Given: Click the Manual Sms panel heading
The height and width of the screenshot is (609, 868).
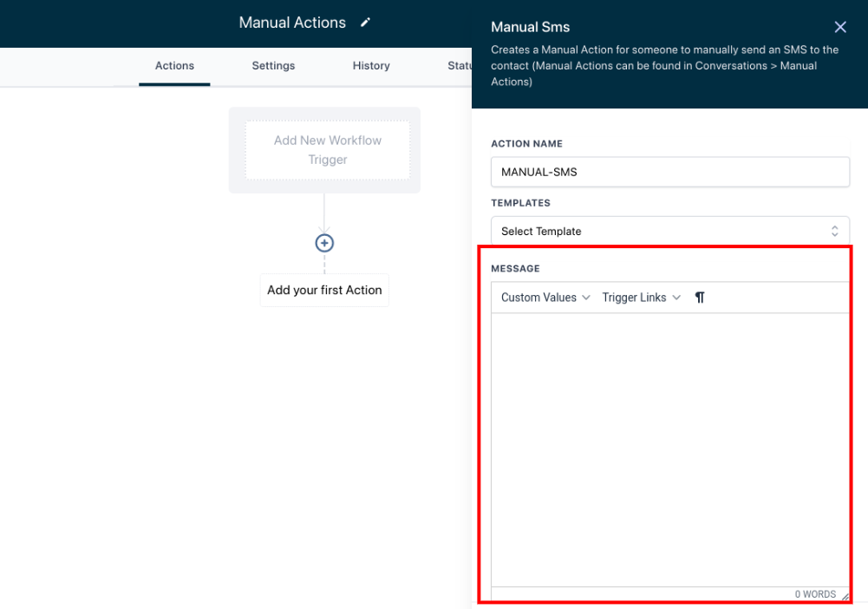Looking at the screenshot, I should 531,27.
